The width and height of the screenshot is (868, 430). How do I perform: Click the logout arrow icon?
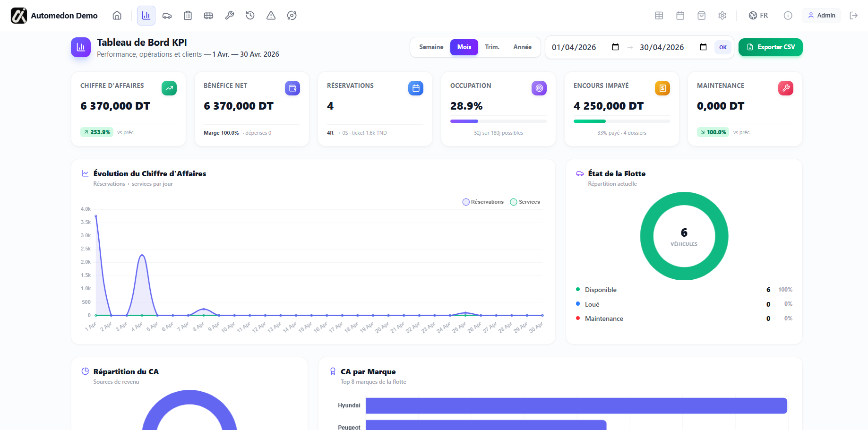click(x=853, y=16)
